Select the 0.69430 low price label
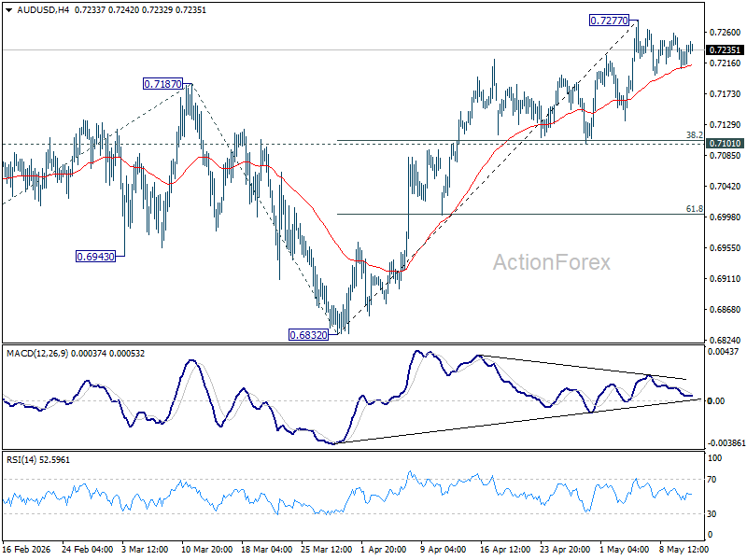Viewport: 747px width, 560px height. click(x=96, y=257)
